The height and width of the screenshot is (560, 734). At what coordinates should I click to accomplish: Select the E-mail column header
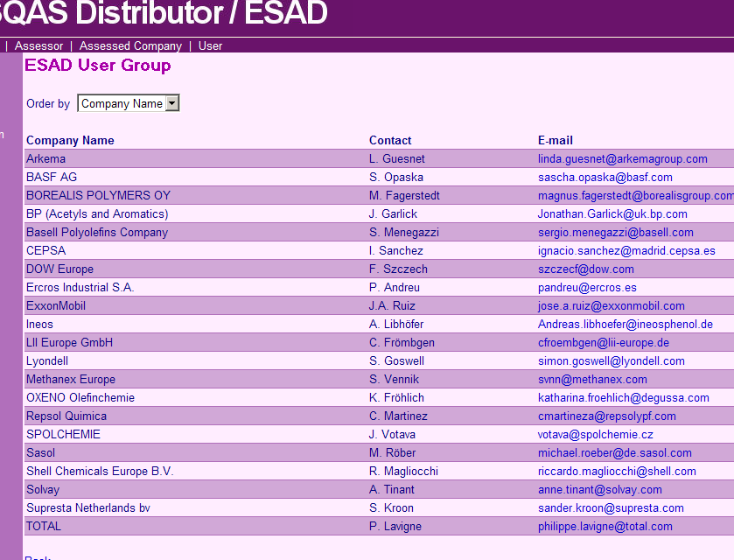556,140
